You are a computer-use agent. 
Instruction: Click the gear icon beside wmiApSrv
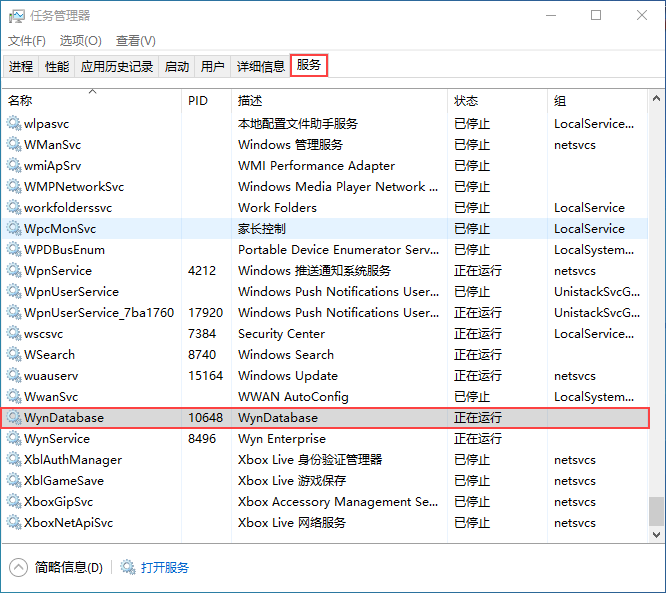point(14,166)
